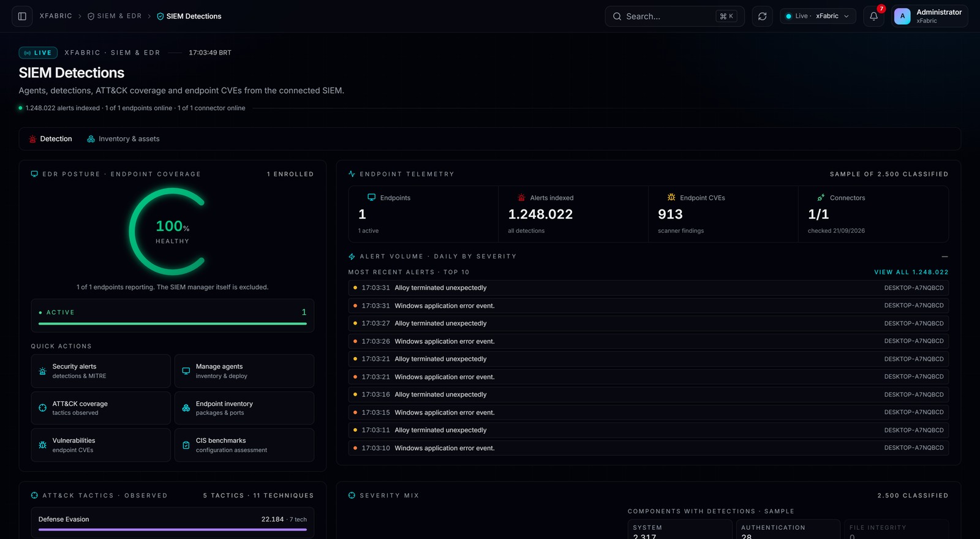The image size is (980, 539).
Task: Click the Manage agents monitor icon
Action: pyautogui.click(x=186, y=371)
